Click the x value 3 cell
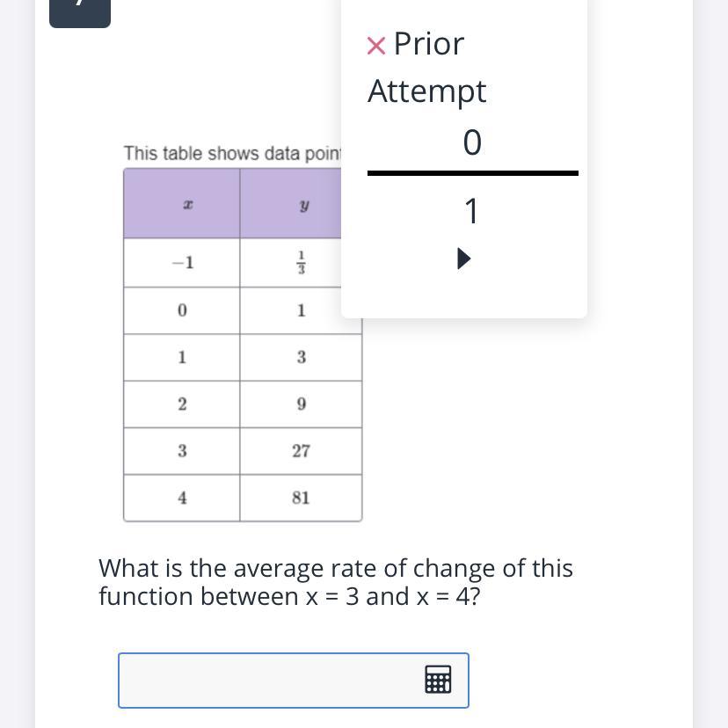Viewport: 728px width, 728px height. 182,451
